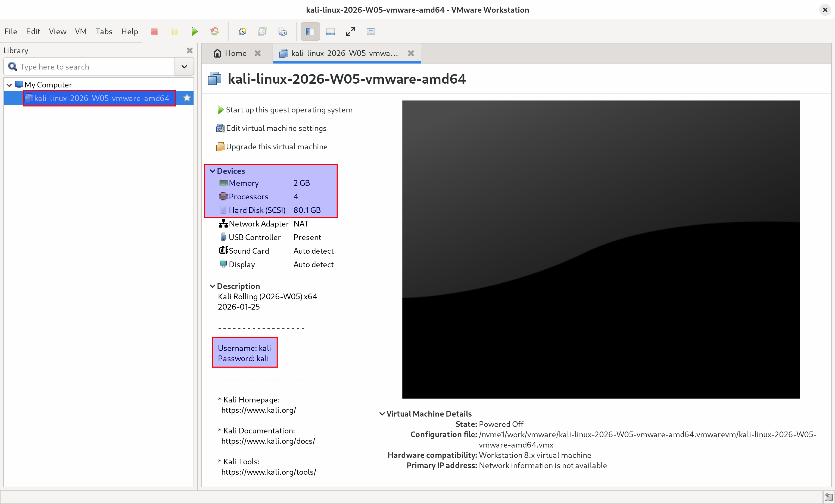Close the Home tab
Viewport: 835px width, 504px height.
click(x=258, y=53)
